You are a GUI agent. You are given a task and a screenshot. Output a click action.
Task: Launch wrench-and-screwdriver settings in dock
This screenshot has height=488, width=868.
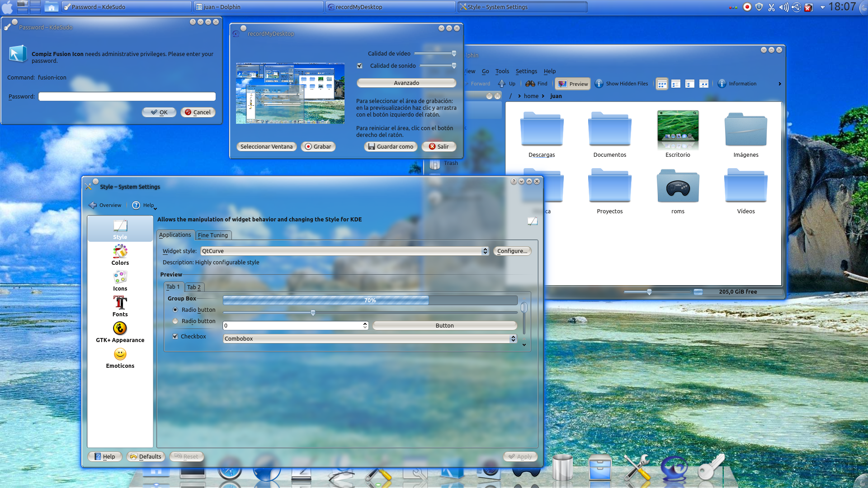pyautogui.click(x=637, y=468)
